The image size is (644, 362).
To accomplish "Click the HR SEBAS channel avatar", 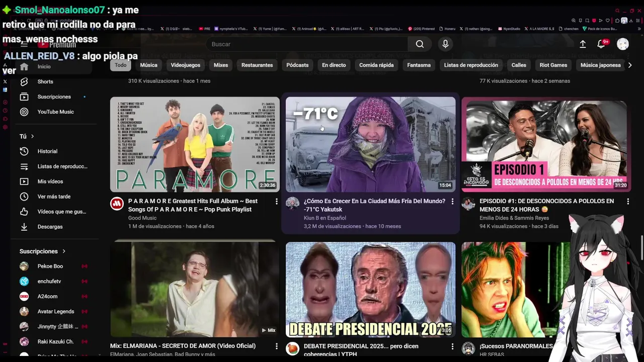I will point(468,348).
